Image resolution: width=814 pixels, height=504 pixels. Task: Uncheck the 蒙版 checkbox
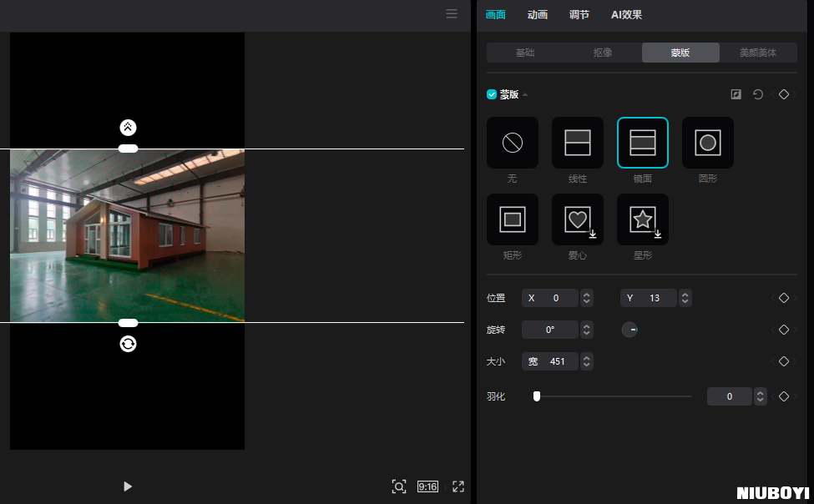tap(492, 94)
